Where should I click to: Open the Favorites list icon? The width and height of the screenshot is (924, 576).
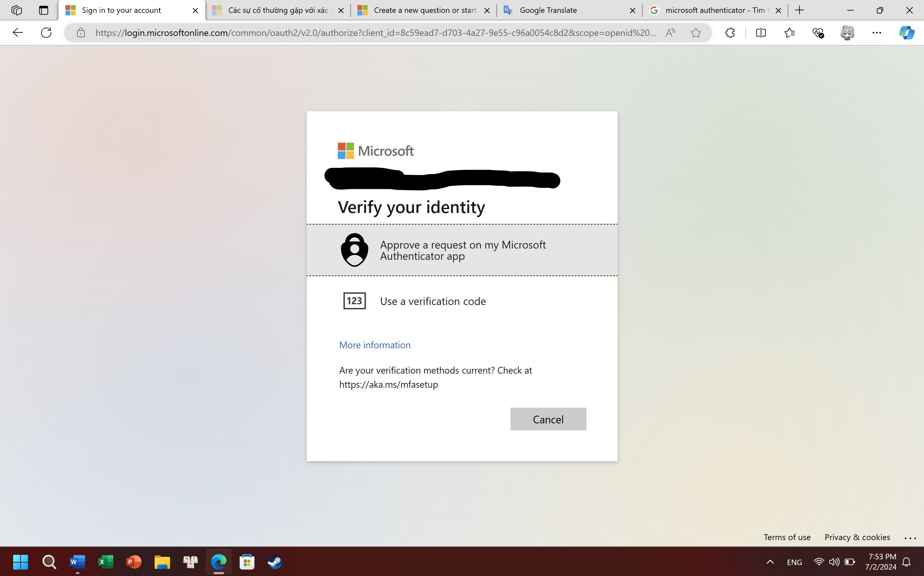(790, 33)
